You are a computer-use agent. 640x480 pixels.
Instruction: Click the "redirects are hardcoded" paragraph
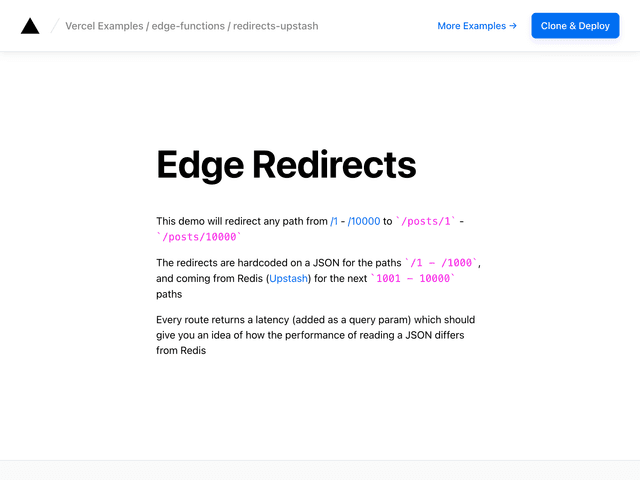point(270,263)
